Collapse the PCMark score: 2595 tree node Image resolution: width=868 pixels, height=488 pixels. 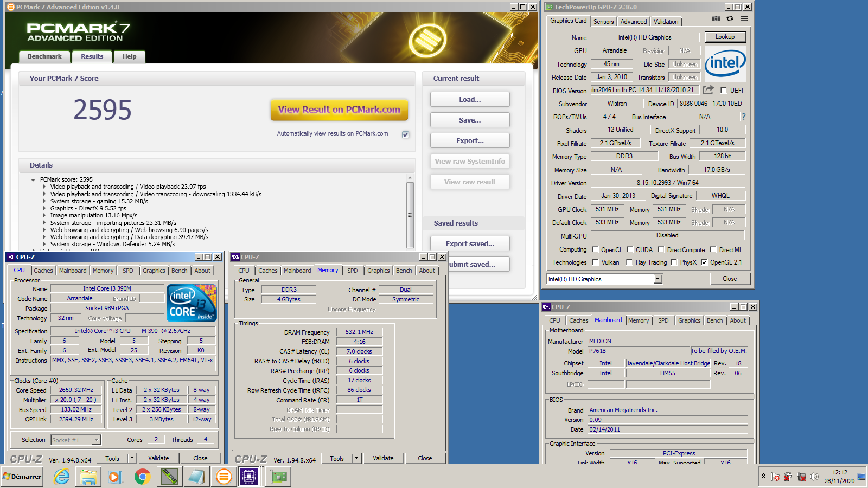click(33, 179)
